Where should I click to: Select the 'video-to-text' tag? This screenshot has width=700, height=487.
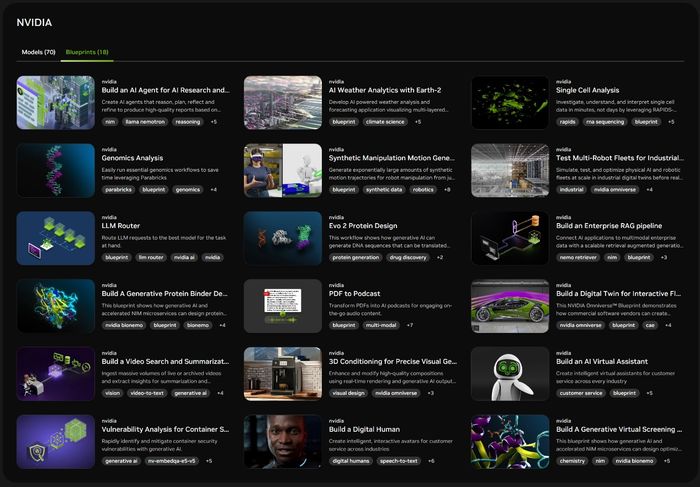click(x=148, y=393)
